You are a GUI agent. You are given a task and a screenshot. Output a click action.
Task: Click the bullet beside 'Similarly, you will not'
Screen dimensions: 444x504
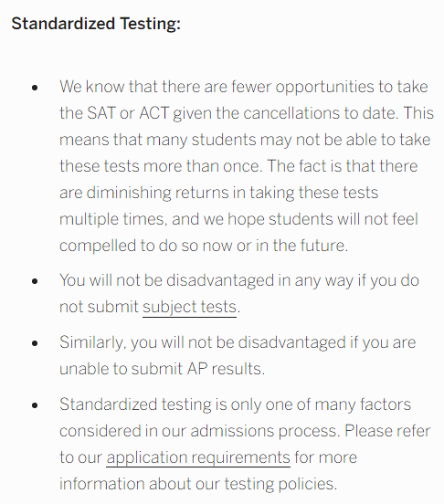(x=35, y=343)
